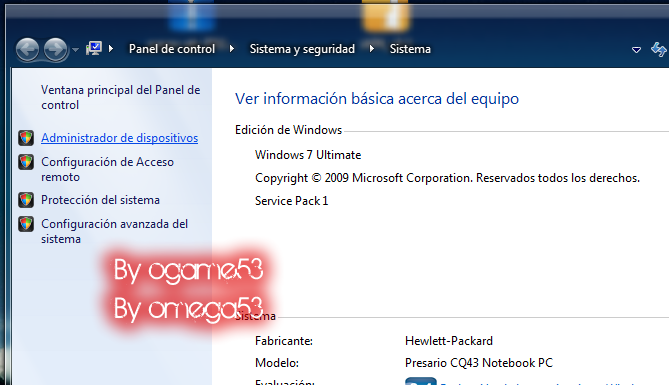Click the Fabricante label
Screen dimensions: 669x385
pos(284,341)
